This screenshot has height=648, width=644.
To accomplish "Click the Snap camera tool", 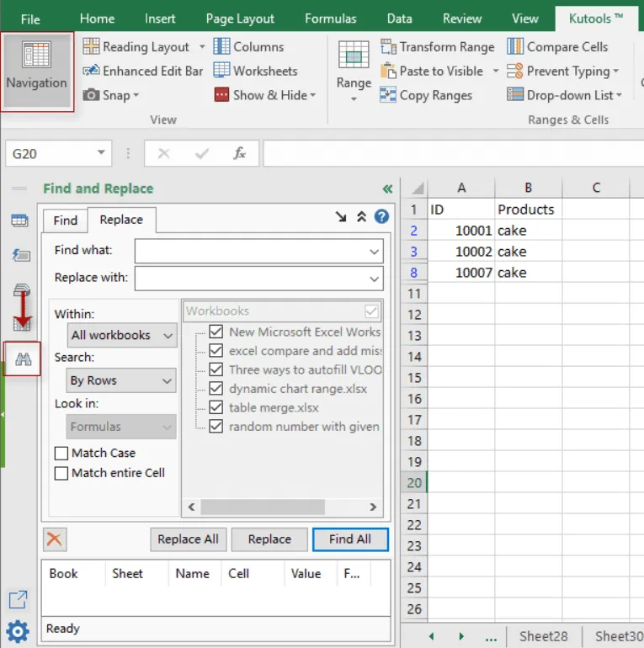I will click(110, 95).
